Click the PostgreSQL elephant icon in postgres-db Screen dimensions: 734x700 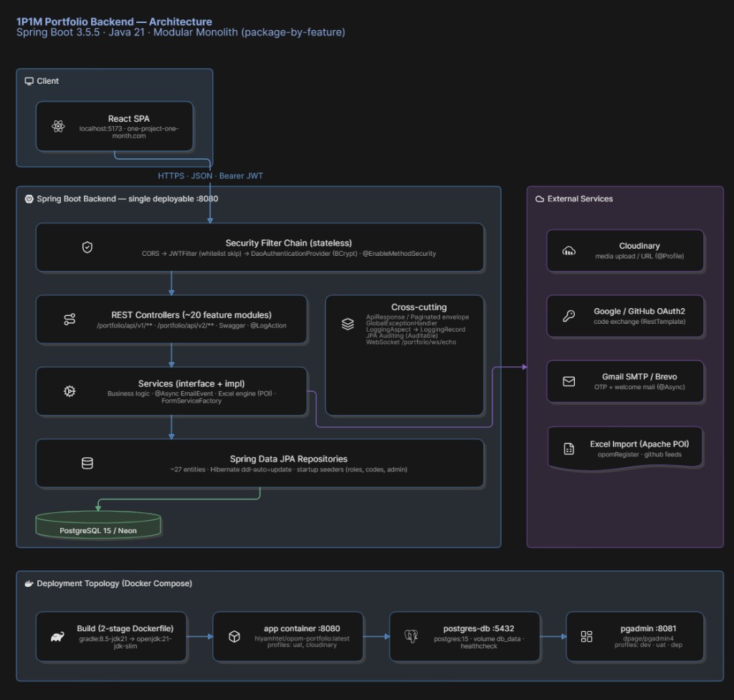tap(411, 636)
